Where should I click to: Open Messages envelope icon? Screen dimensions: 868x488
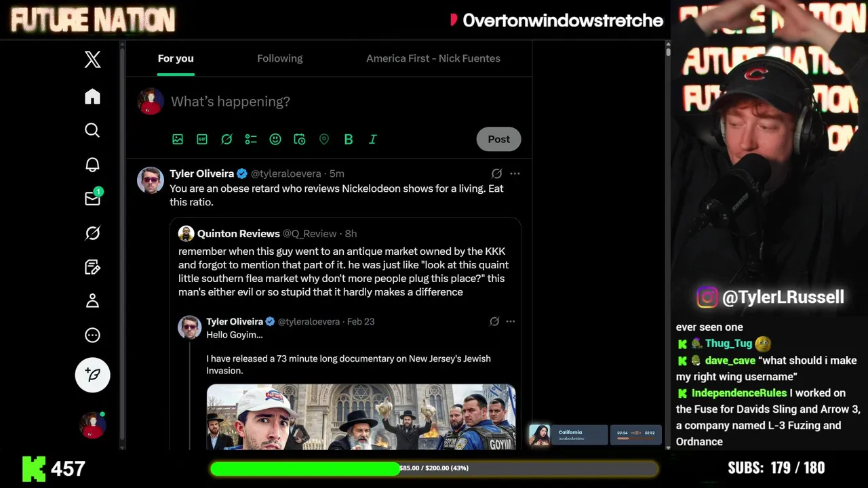coord(93,198)
